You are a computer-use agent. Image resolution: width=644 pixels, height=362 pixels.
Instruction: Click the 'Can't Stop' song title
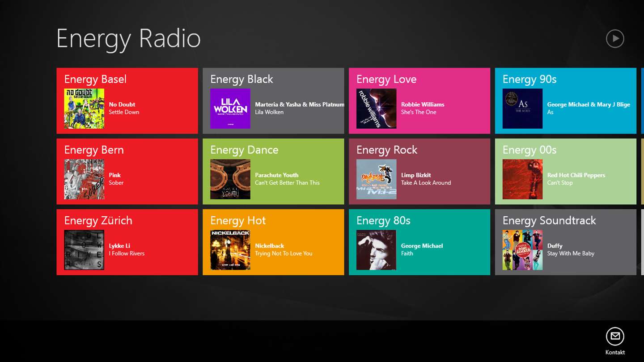click(560, 183)
